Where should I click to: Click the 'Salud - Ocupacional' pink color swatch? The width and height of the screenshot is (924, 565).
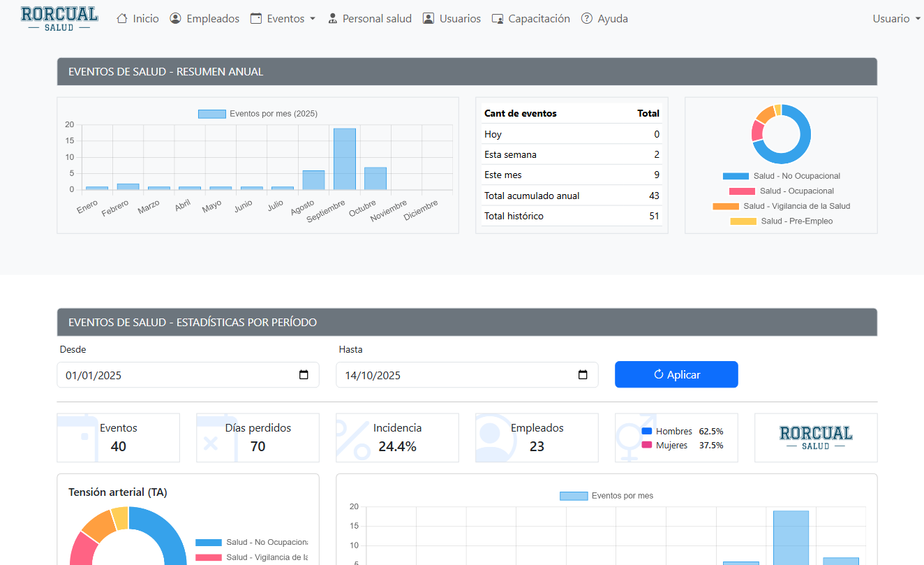coord(742,191)
